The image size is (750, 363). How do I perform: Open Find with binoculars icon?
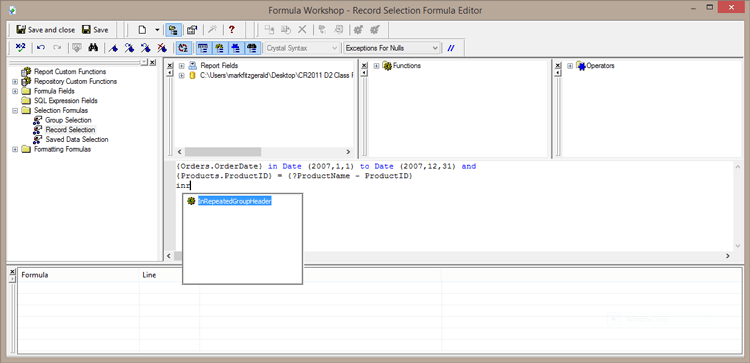pyautogui.click(x=93, y=47)
